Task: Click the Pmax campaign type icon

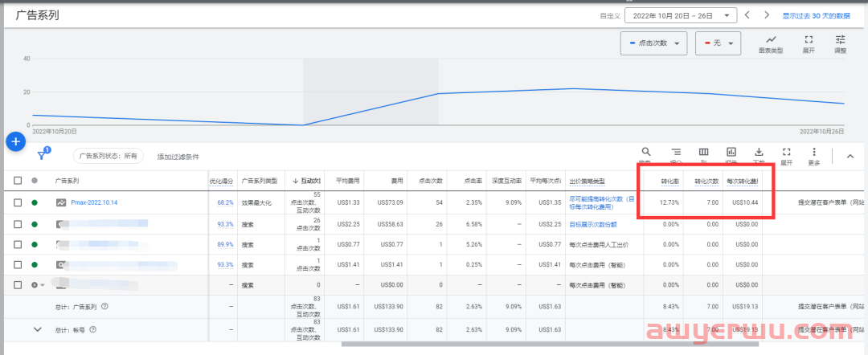Action: point(60,203)
